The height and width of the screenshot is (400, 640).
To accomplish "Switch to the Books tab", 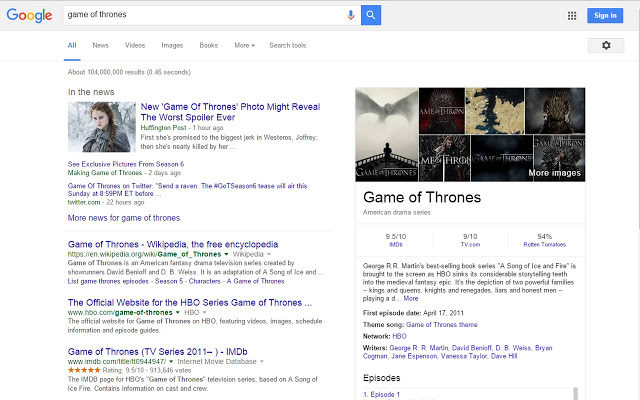I will (209, 45).
